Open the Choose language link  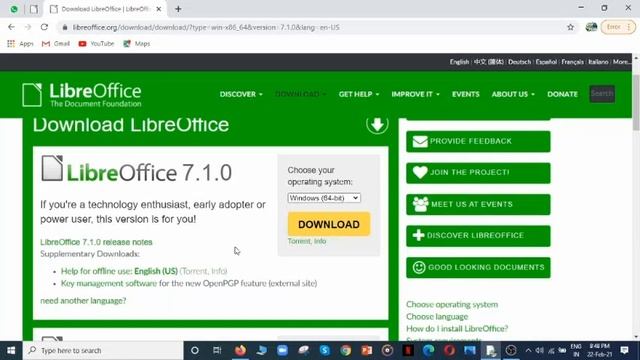(x=437, y=317)
